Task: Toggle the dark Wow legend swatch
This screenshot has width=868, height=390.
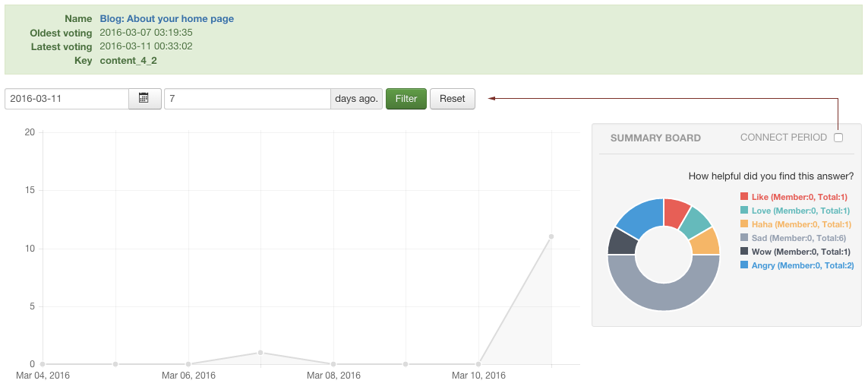Action: (744, 252)
